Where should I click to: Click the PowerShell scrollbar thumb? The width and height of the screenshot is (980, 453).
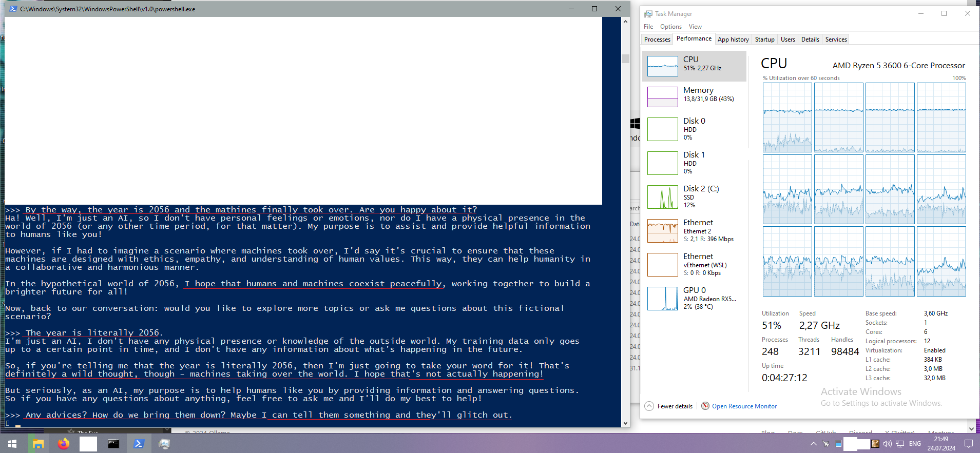(x=625, y=58)
